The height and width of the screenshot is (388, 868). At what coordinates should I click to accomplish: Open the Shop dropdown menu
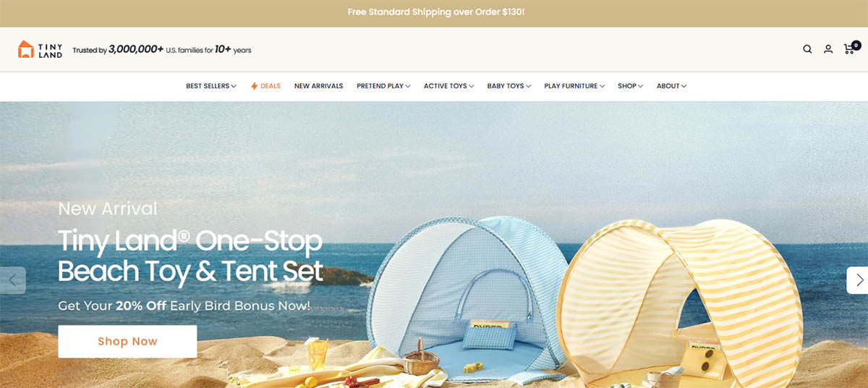pyautogui.click(x=630, y=86)
